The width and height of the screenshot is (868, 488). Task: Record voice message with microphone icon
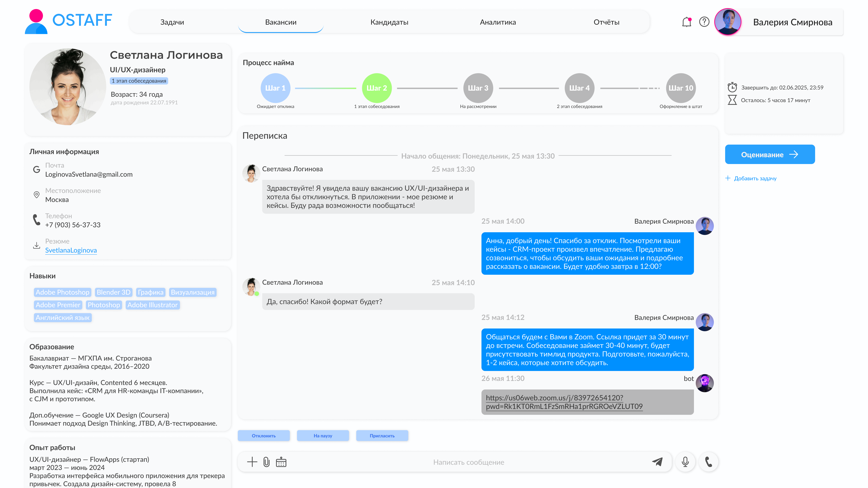(685, 462)
